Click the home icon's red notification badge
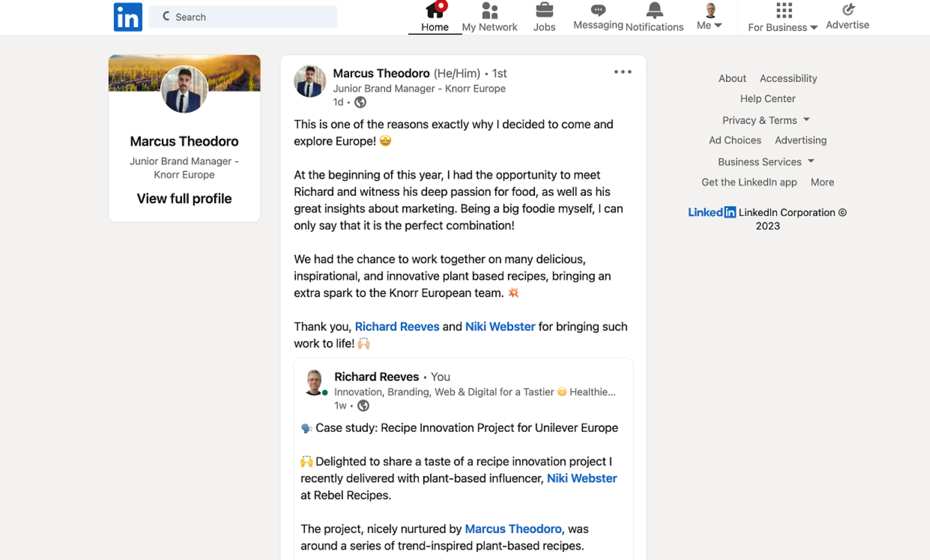This screenshot has height=560, width=930. [x=441, y=5]
